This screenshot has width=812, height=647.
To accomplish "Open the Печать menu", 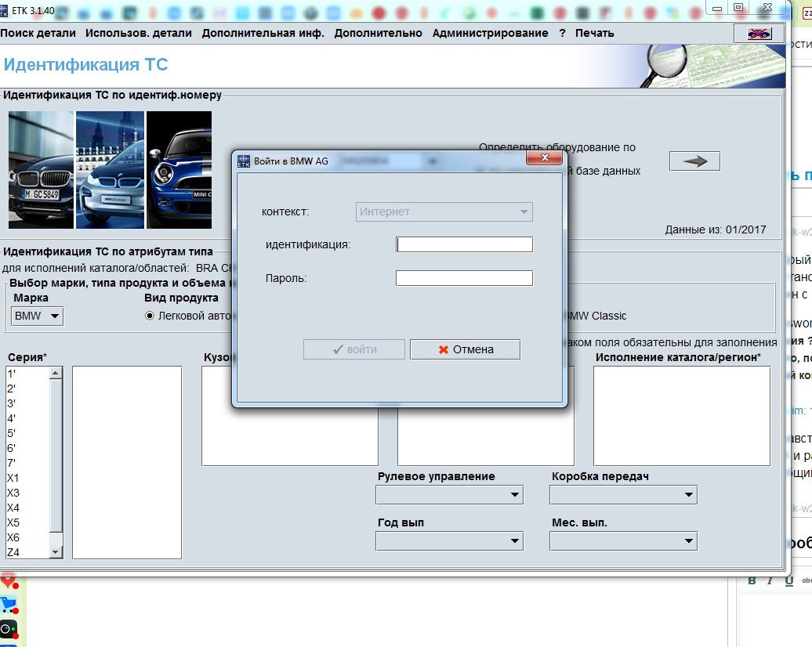I will coord(594,33).
